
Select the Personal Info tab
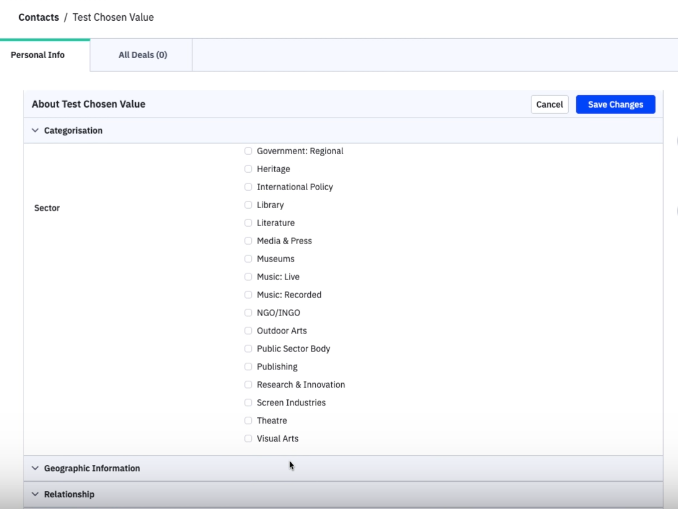(38, 55)
